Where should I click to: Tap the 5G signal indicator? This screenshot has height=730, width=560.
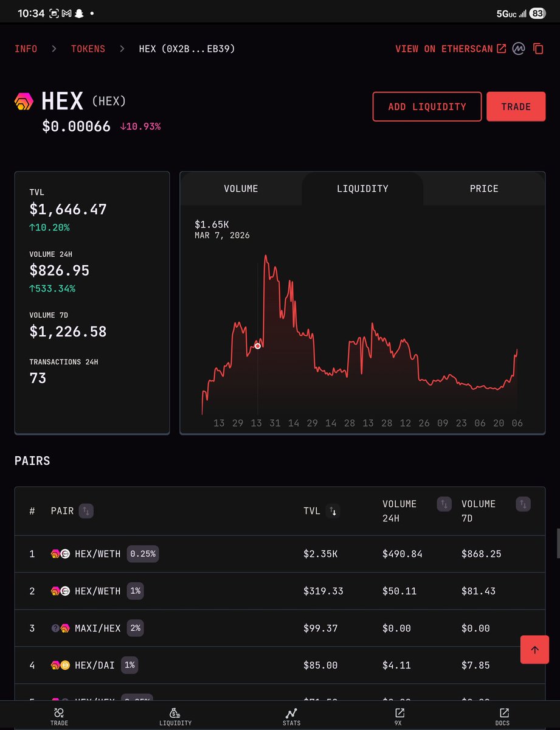(511, 13)
